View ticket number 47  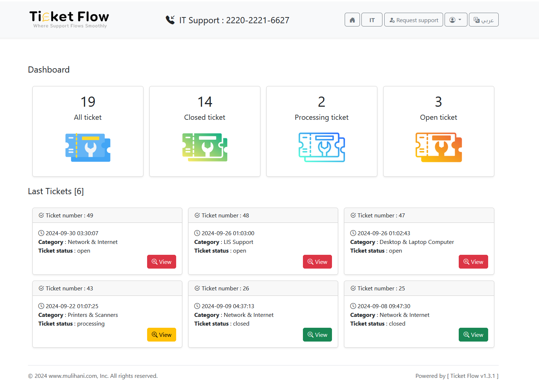pyautogui.click(x=473, y=262)
